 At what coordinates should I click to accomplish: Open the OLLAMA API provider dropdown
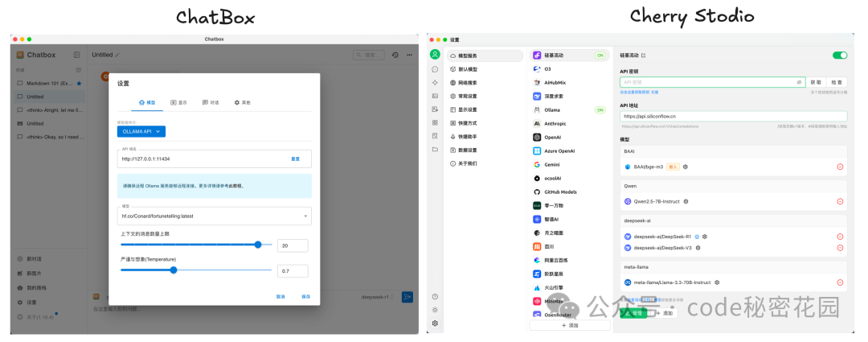coord(141,131)
